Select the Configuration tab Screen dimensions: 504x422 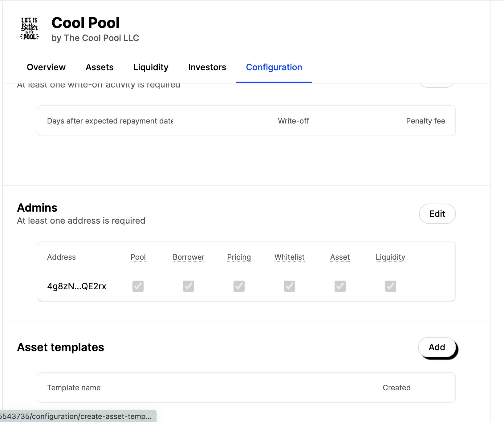[x=274, y=67]
